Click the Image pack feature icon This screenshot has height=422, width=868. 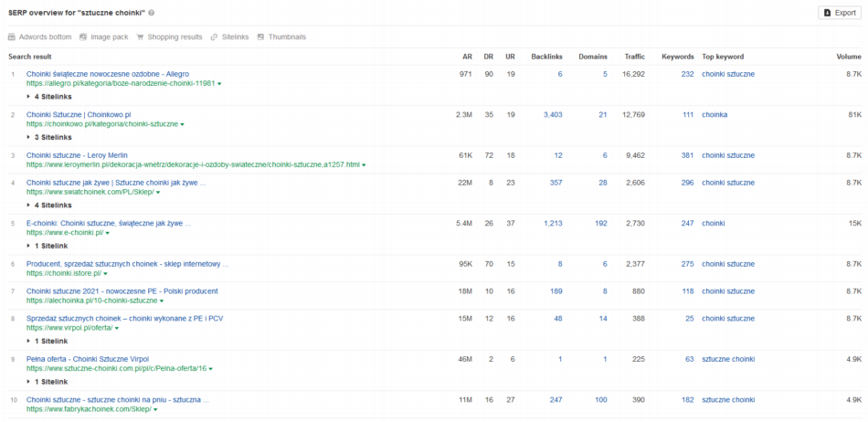click(x=83, y=37)
